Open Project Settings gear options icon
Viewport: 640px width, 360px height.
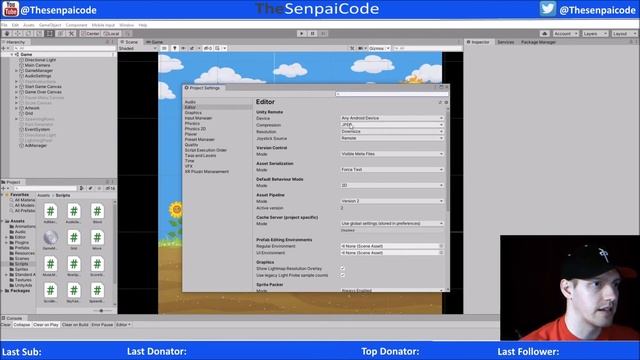pyautogui.click(x=446, y=102)
